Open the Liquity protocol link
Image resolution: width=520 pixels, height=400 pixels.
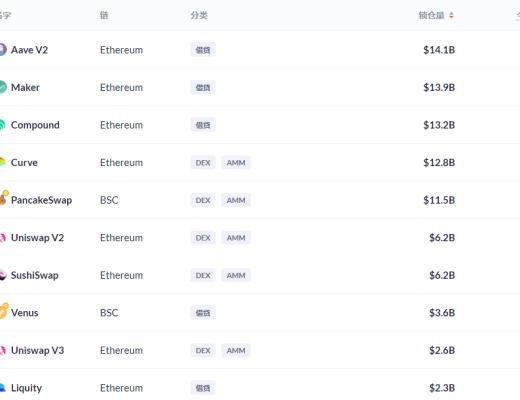pyautogui.click(x=26, y=388)
